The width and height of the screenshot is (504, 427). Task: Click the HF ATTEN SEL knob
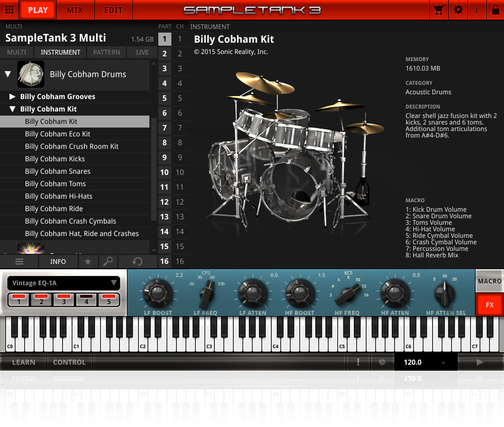[445, 294]
